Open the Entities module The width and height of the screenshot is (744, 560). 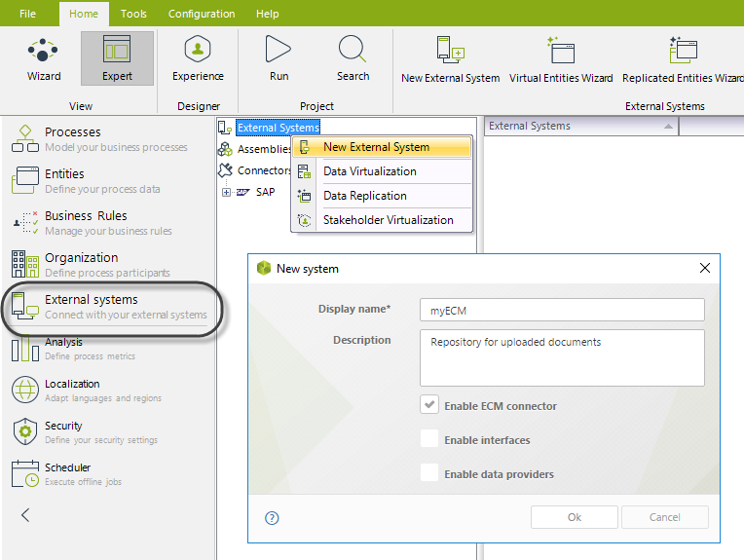tap(108, 180)
